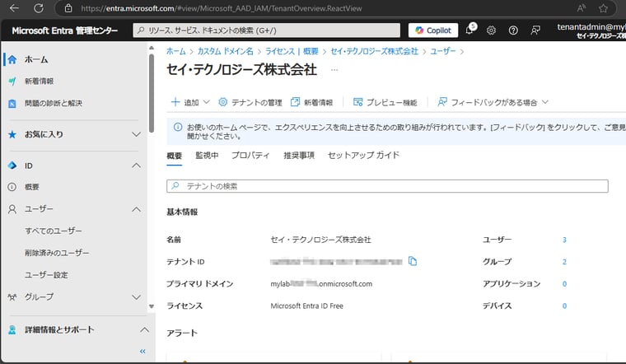Bookmark the page with the star icon
This screenshot has height=364, width=626.
tap(603, 8)
